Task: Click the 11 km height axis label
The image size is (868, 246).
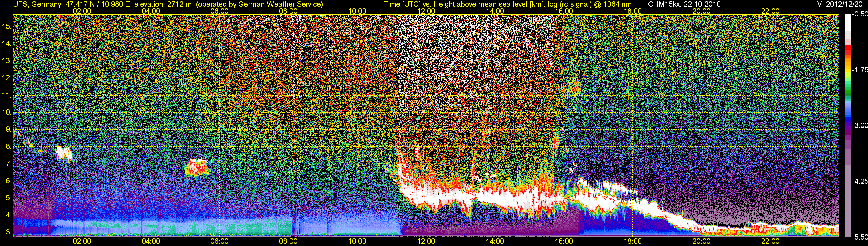Action: click(7, 96)
